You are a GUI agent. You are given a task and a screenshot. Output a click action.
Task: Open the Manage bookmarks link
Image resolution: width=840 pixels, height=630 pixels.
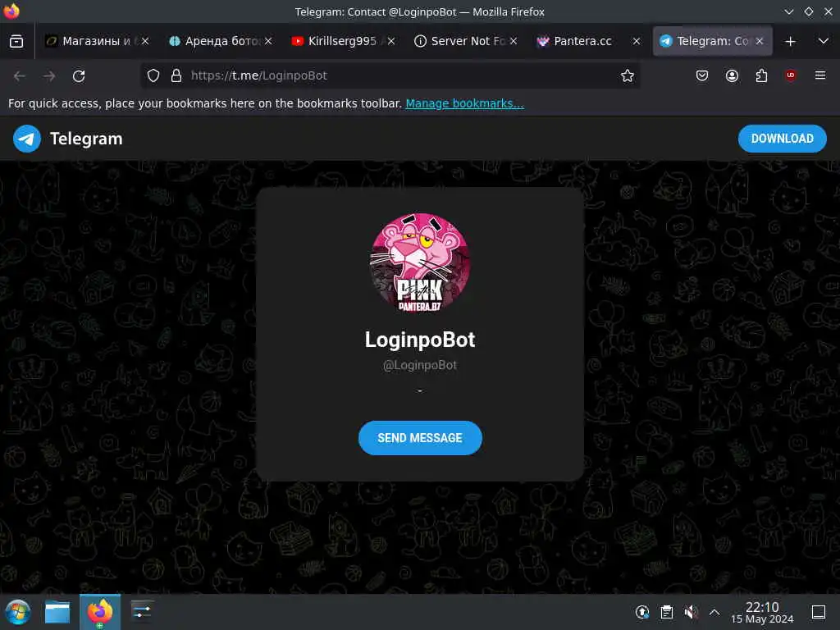[x=464, y=103]
